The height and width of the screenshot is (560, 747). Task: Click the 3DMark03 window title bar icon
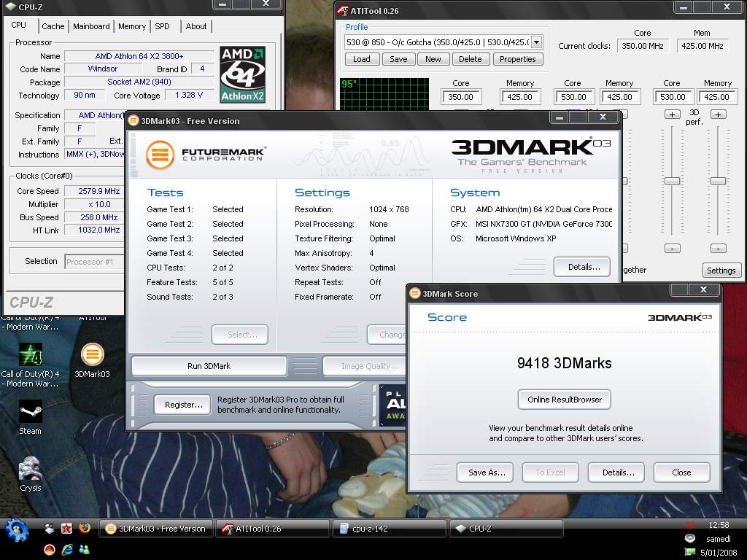pos(133,120)
